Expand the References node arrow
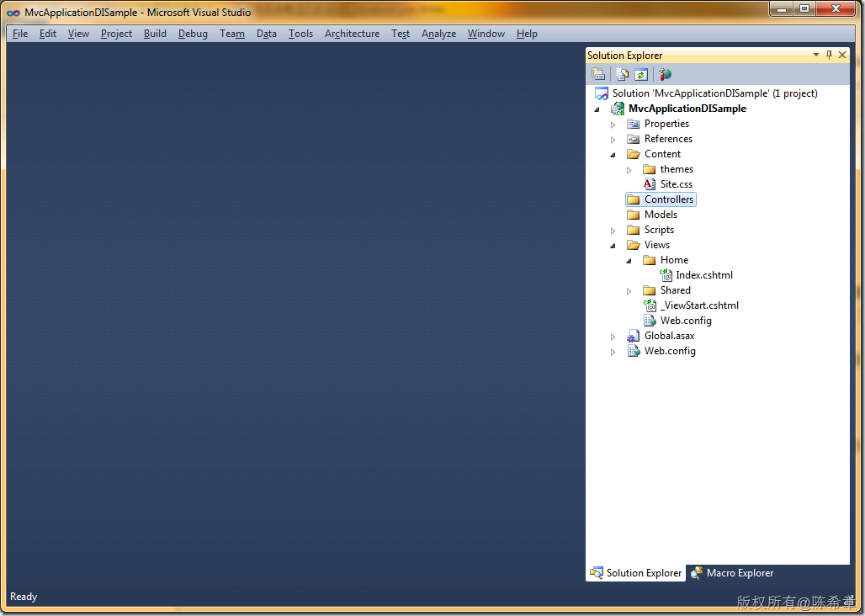Screen dimensions: 865x616 [613, 140]
